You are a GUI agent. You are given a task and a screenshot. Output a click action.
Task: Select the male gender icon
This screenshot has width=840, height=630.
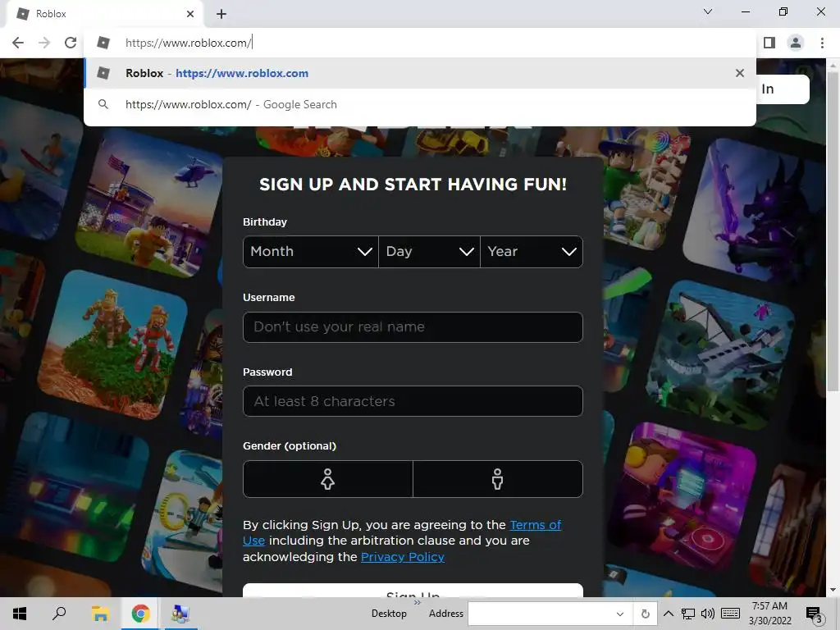[x=498, y=479]
